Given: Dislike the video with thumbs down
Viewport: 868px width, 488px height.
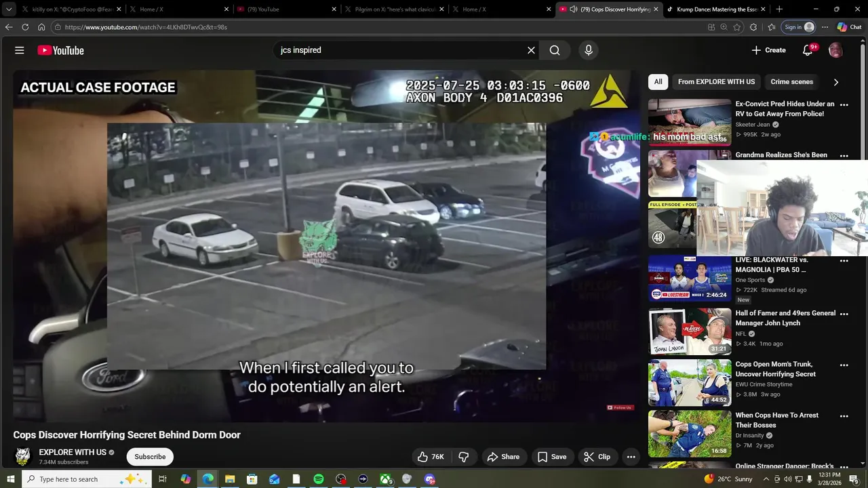Looking at the screenshot, I should pos(464,457).
